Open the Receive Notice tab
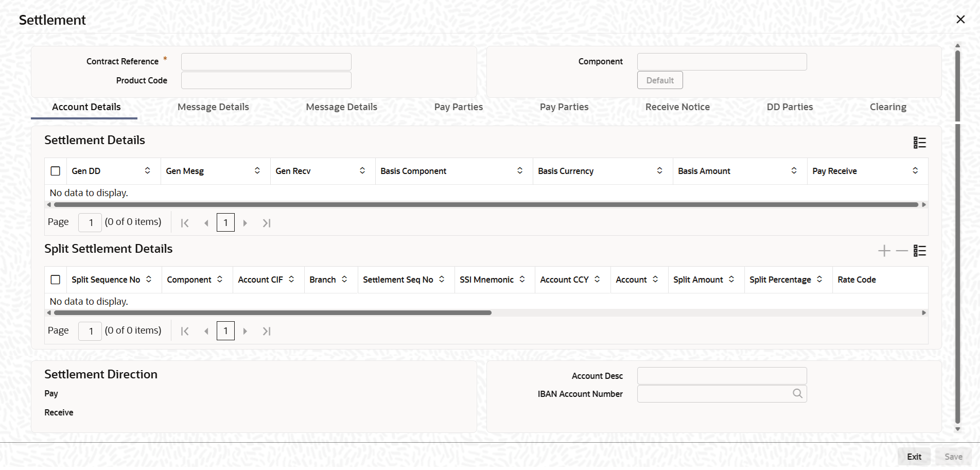980x470 pixels. click(x=677, y=107)
